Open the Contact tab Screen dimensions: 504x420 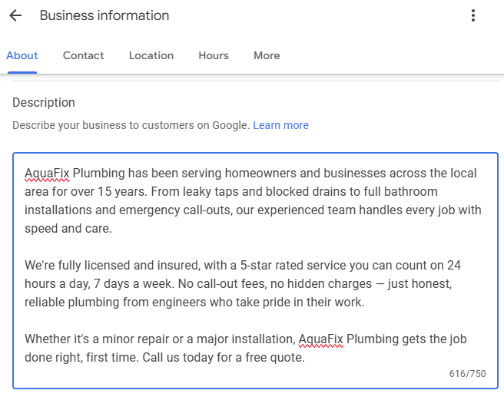[84, 55]
